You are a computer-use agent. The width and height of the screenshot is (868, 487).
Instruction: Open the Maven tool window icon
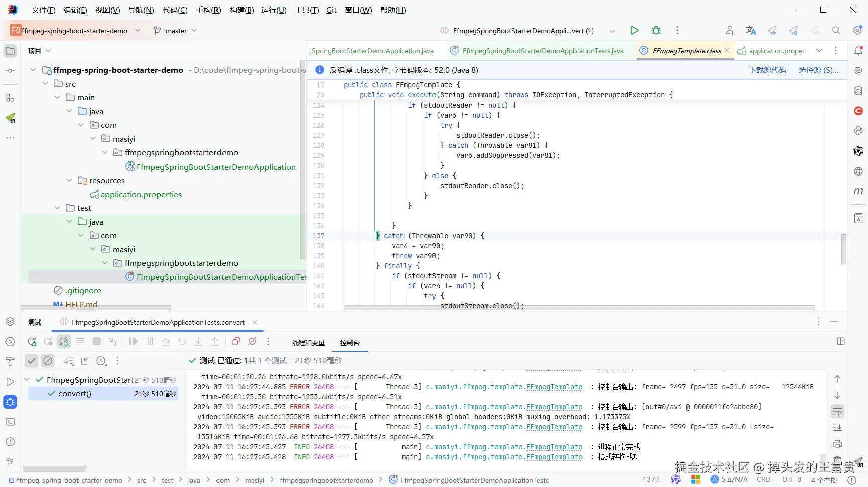point(858,191)
